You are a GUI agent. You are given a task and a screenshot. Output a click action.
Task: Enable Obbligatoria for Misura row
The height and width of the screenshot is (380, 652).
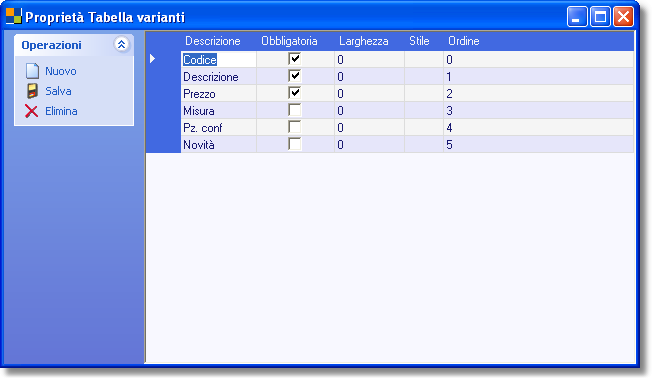[295, 110]
